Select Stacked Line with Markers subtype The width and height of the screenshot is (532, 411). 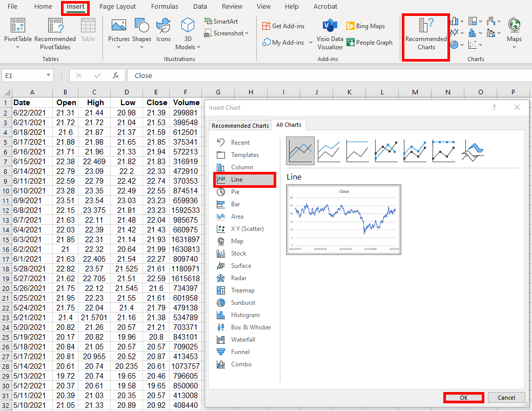tap(415, 151)
